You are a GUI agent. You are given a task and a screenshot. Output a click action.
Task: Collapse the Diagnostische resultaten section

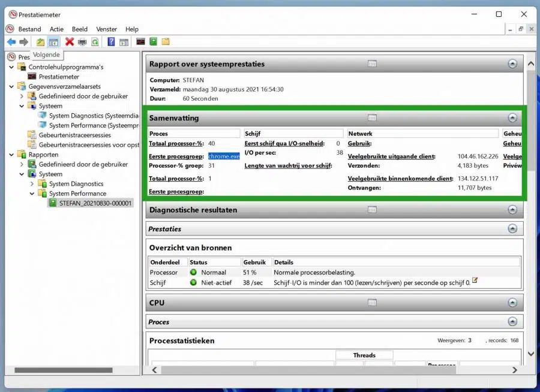(x=512, y=210)
